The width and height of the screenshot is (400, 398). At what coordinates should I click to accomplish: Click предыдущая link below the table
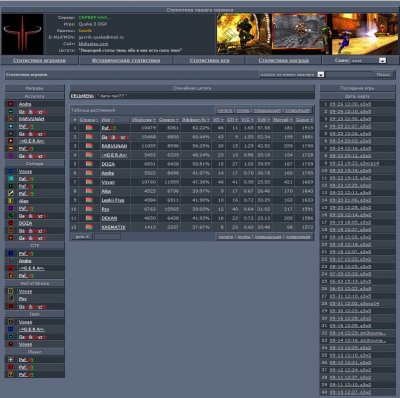[268, 237]
